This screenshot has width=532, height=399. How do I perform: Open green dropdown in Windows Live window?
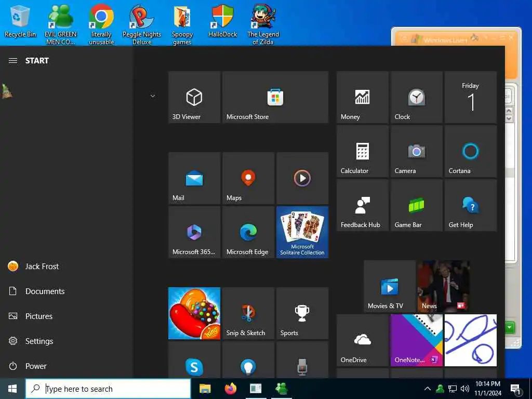510,327
